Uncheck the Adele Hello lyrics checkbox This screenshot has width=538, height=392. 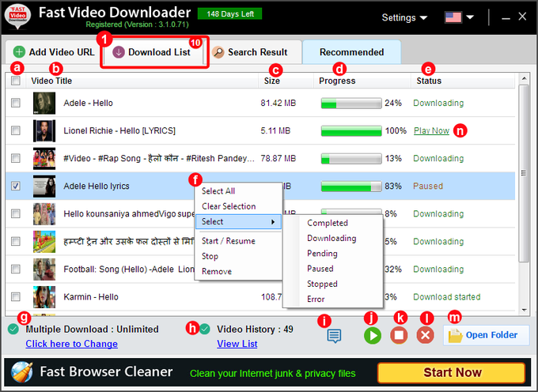click(x=16, y=187)
